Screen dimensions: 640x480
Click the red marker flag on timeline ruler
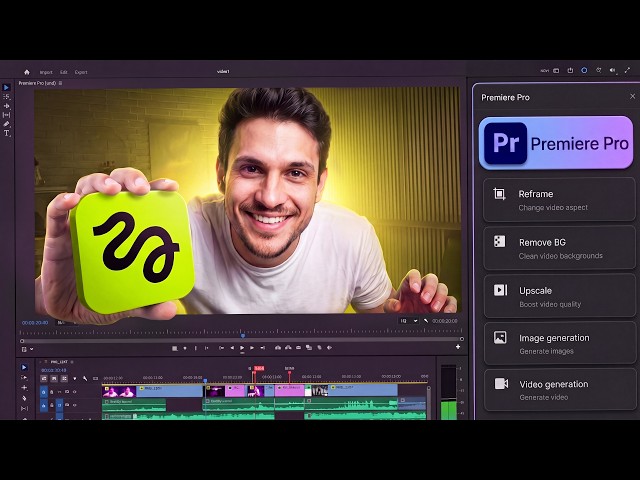click(x=259, y=368)
